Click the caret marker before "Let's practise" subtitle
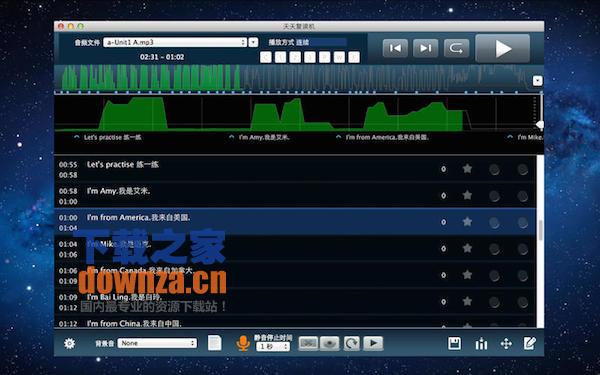 pyautogui.click(x=77, y=137)
